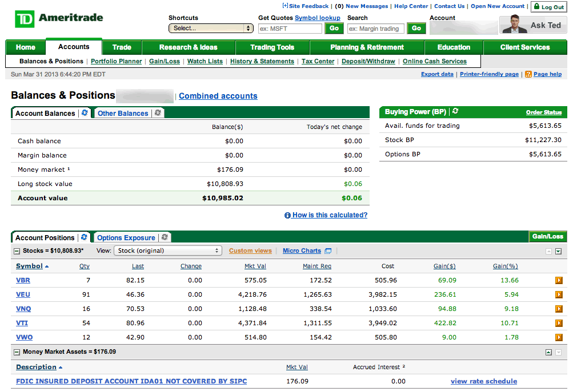Click Export data link

pos(437,74)
